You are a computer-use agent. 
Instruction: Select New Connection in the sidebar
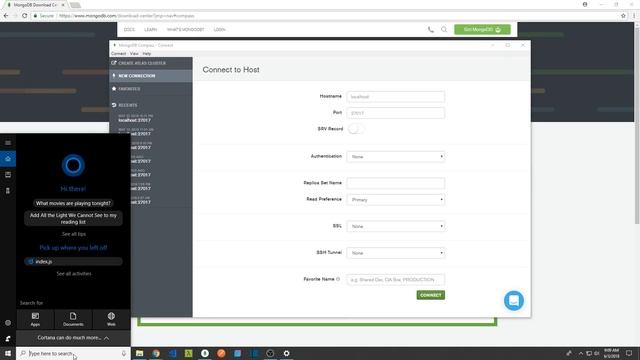point(151,76)
